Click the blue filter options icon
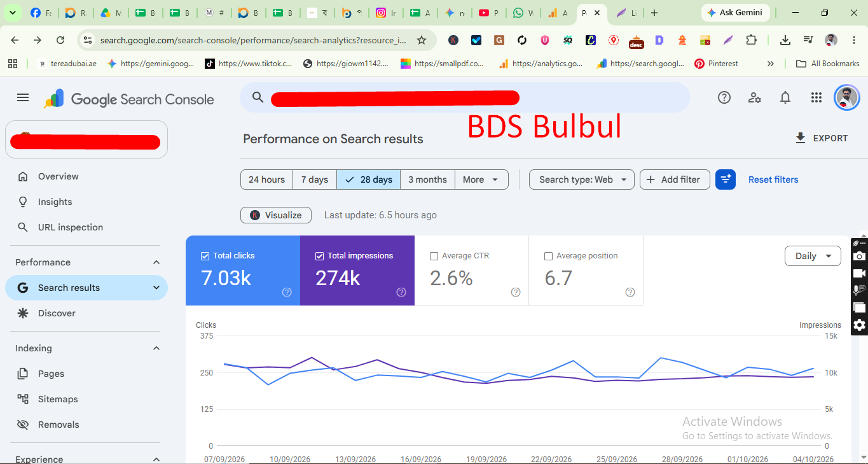This screenshot has height=464, width=868. (x=726, y=179)
